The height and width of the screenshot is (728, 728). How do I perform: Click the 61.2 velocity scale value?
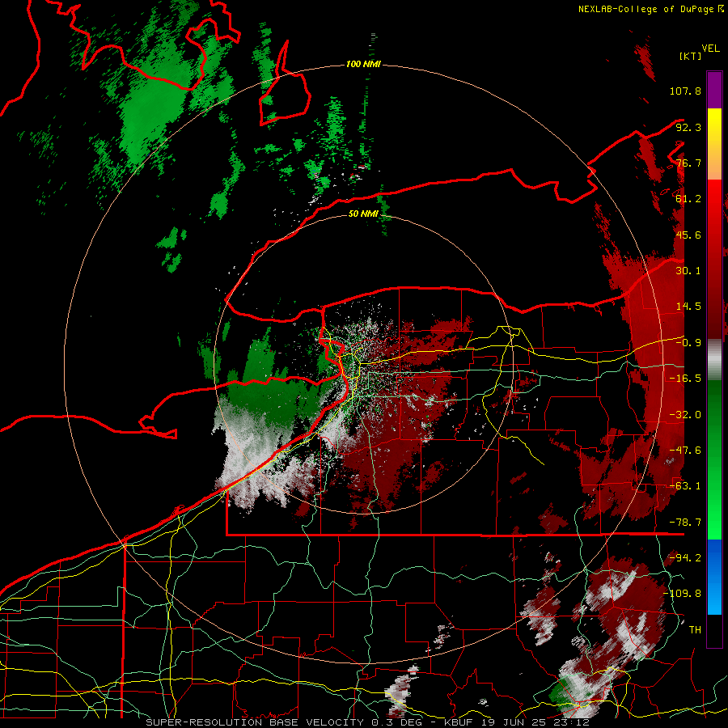pos(688,199)
